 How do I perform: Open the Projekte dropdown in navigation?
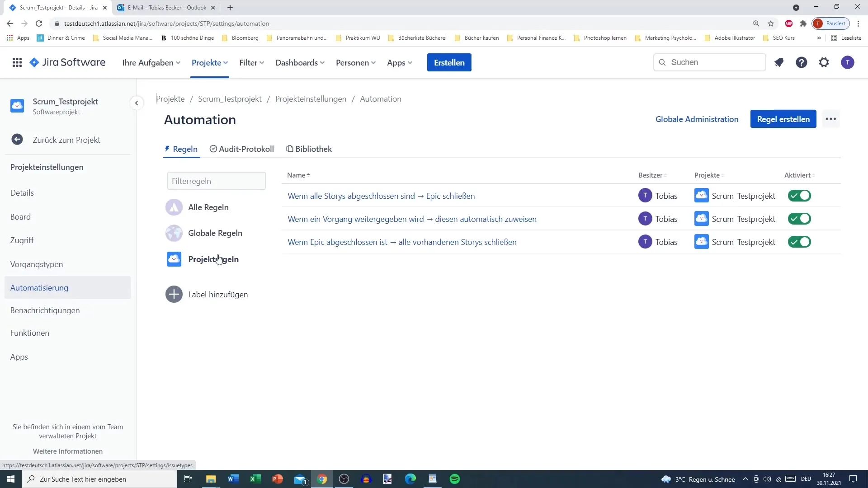tap(209, 62)
